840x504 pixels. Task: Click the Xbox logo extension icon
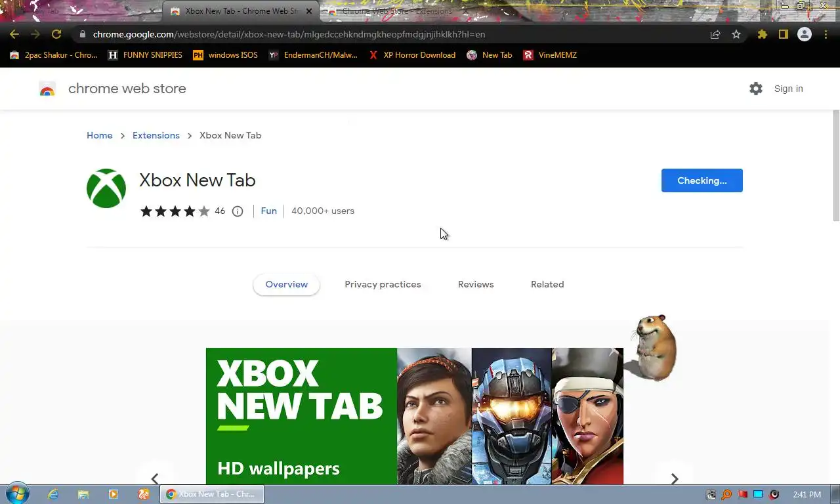[106, 188]
